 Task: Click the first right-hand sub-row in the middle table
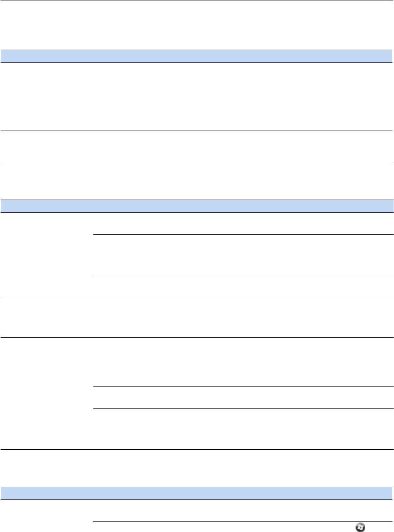click(x=243, y=224)
